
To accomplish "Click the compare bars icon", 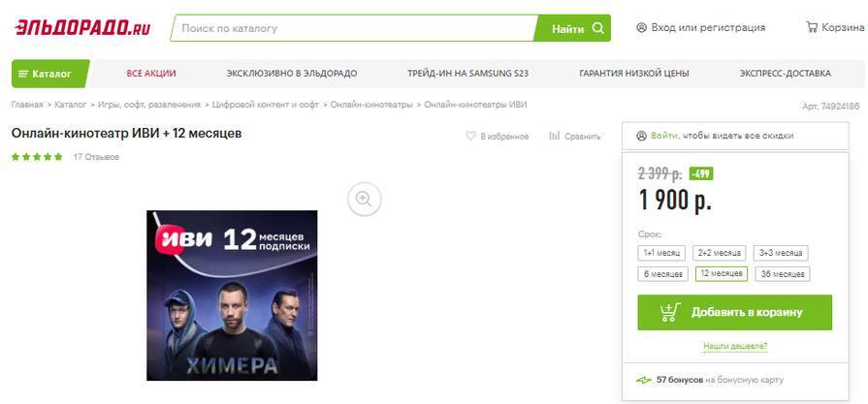I will pyautogui.click(x=554, y=136).
